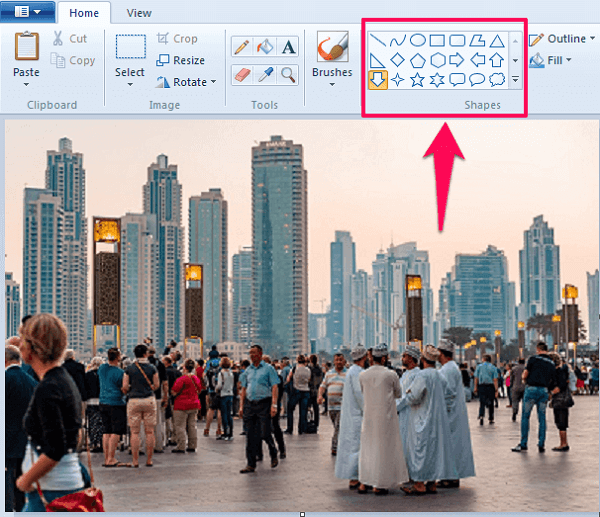Click the canvas bottom resize handle
The image size is (600, 517).
302,514
